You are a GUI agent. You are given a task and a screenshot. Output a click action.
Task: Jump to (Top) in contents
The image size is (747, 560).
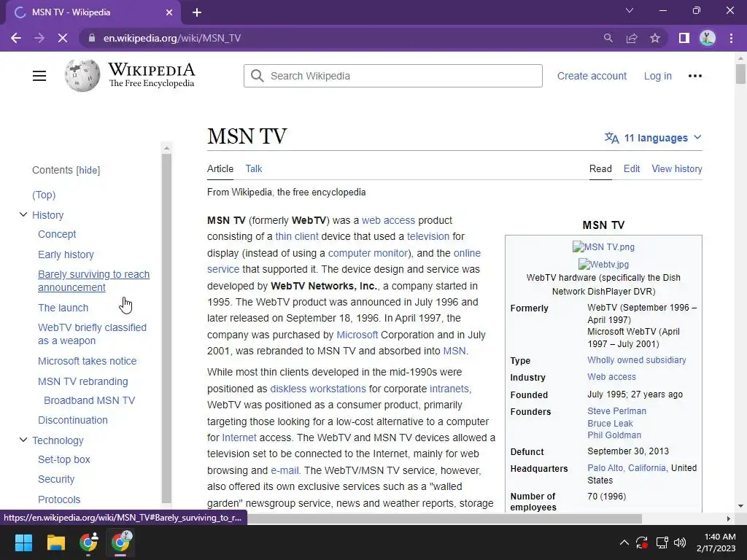click(44, 195)
